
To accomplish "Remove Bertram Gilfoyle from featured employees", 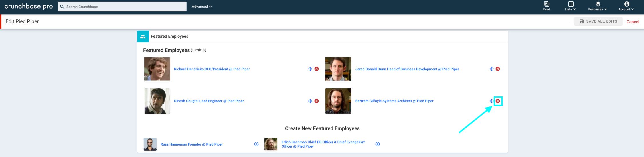I will (x=498, y=101).
